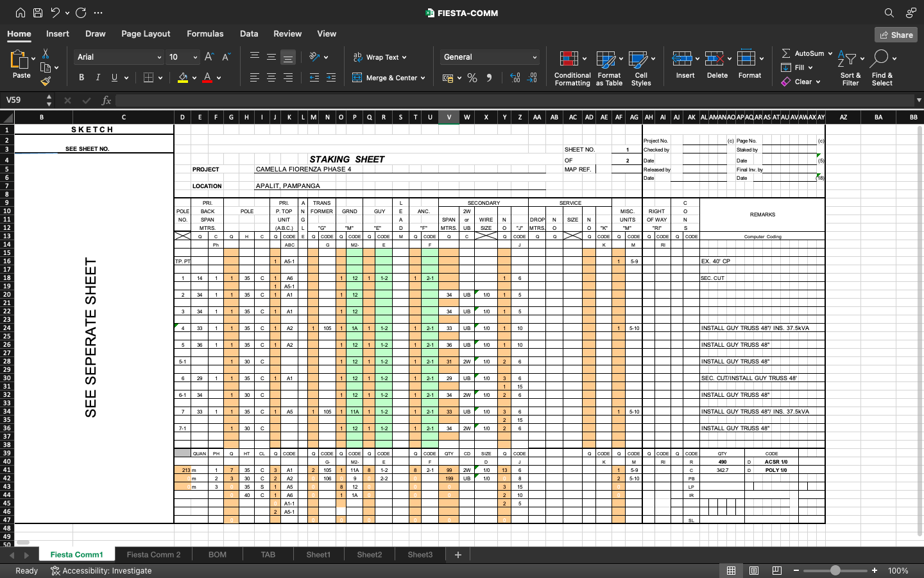Image resolution: width=924 pixels, height=578 pixels.
Task: Switch to the Fiesta Comm 2 sheet
Action: [x=153, y=554]
